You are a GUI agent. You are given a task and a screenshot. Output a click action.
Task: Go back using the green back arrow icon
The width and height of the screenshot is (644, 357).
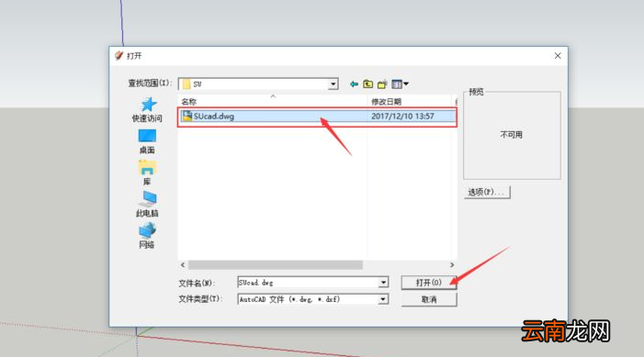point(354,84)
